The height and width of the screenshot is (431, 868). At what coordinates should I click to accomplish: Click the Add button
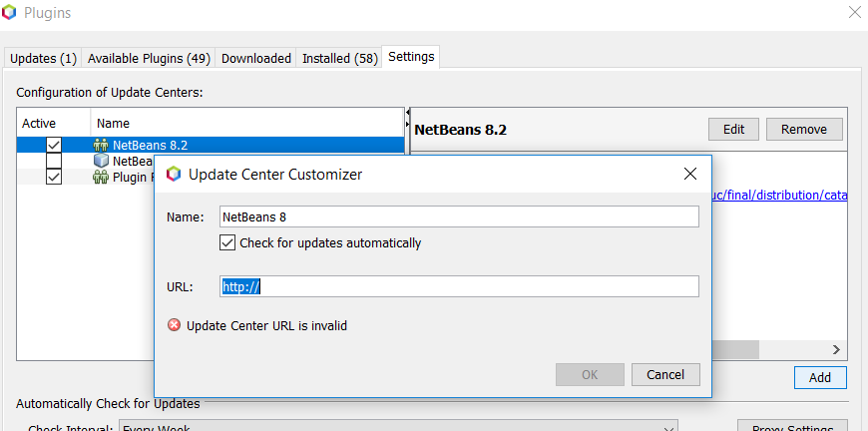(820, 377)
